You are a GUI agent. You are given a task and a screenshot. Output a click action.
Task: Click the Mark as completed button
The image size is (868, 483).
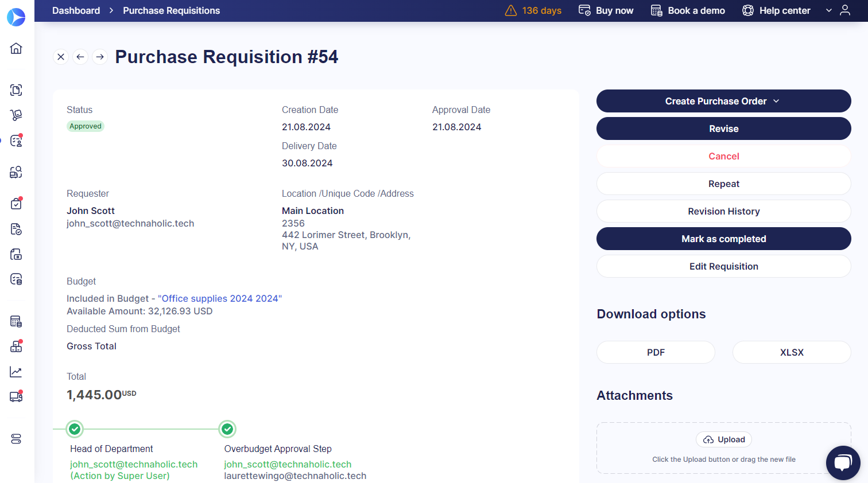723,239
